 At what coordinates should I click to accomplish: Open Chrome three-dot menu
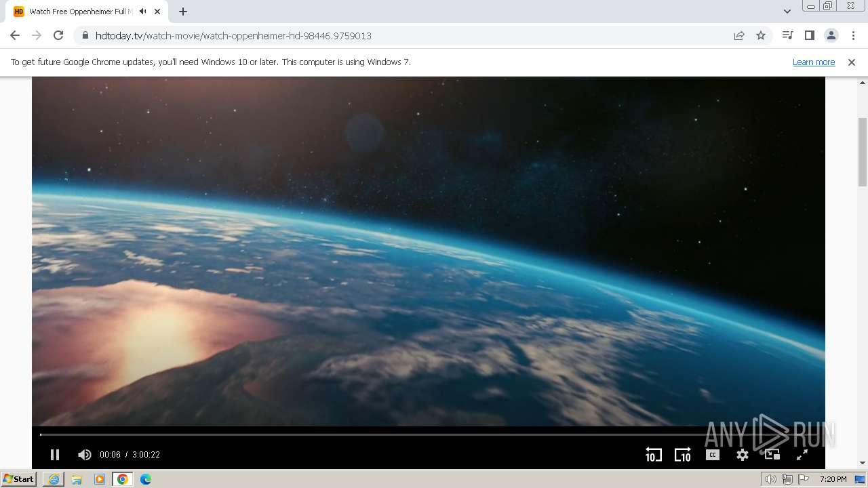[853, 35]
